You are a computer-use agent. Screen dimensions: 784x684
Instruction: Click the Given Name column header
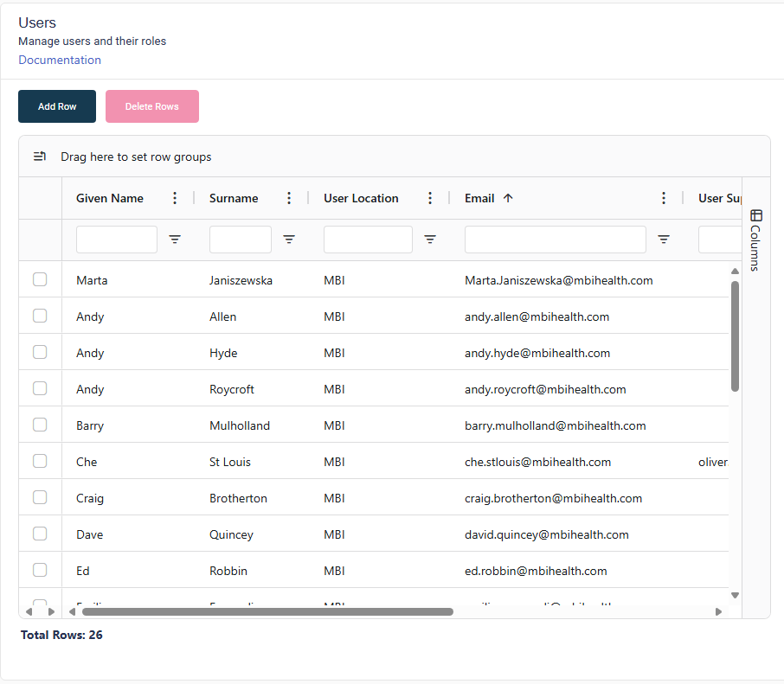click(110, 198)
